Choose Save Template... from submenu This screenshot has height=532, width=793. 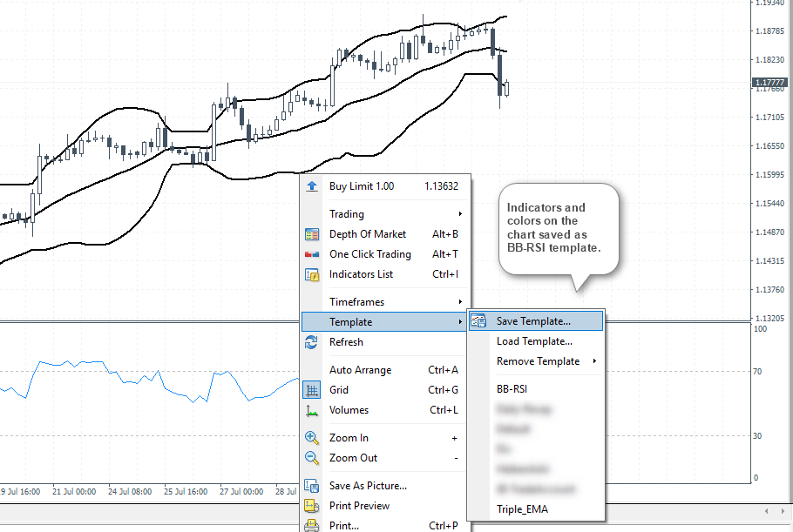click(x=533, y=321)
